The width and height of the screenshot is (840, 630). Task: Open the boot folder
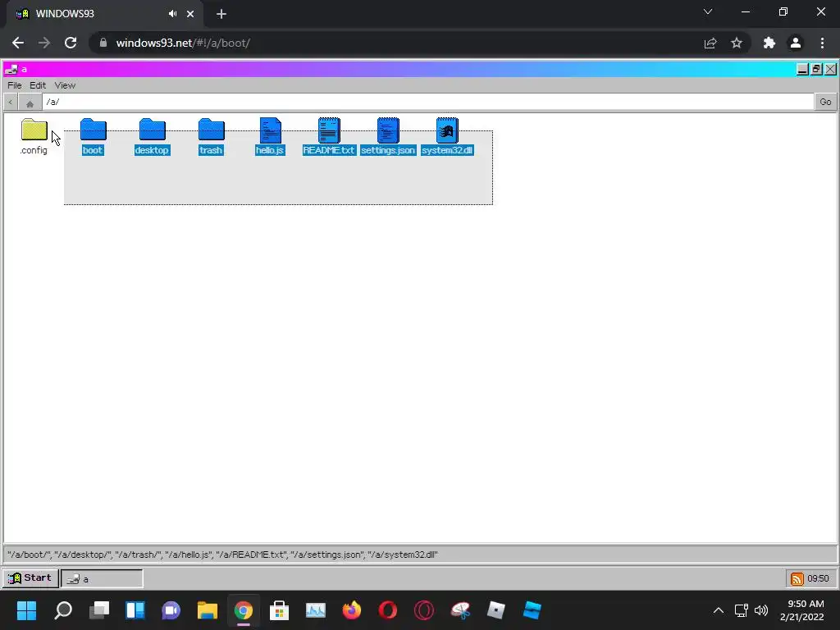click(x=94, y=130)
